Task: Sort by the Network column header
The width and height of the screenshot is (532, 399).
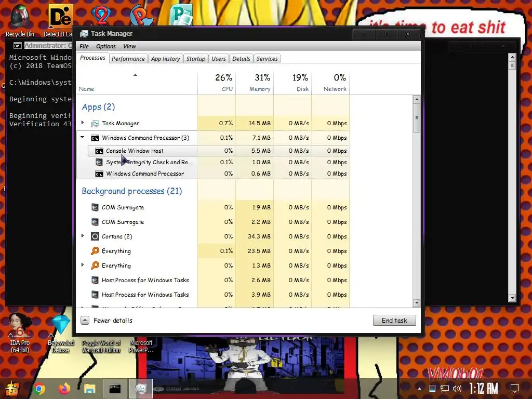Action: (331, 83)
